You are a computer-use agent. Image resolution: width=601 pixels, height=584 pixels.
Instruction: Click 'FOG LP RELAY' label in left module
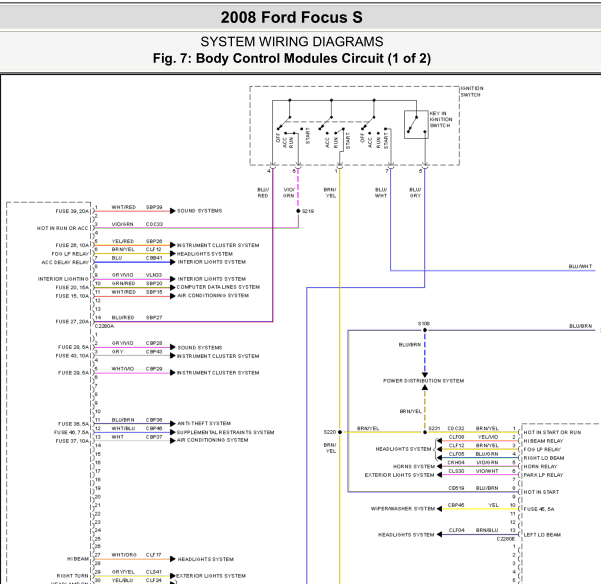[70, 254]
